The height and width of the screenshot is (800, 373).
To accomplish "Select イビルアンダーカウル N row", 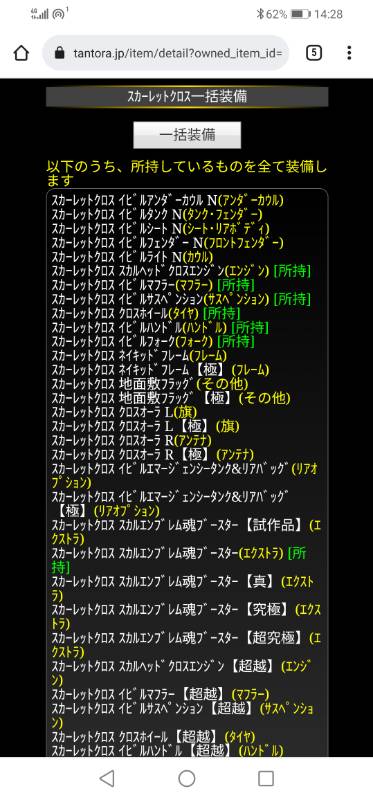I will 167,201.
